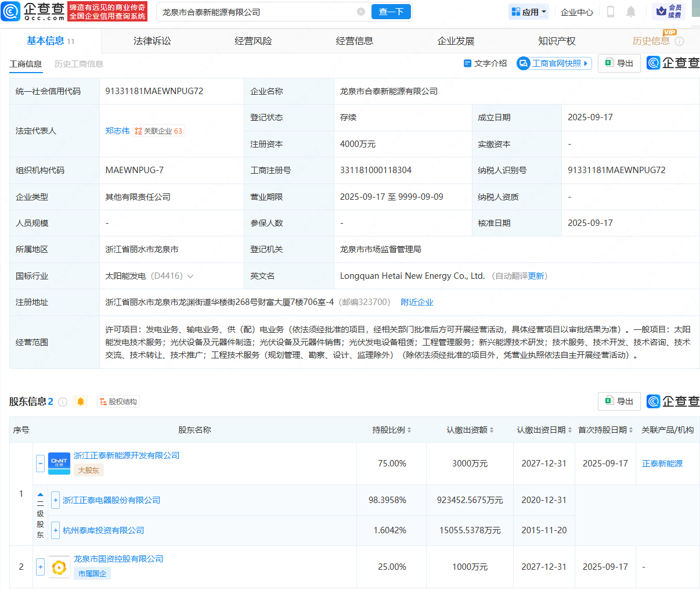Open notifications bell in top bar
This screenshot has width=700, height=589.
631,11
